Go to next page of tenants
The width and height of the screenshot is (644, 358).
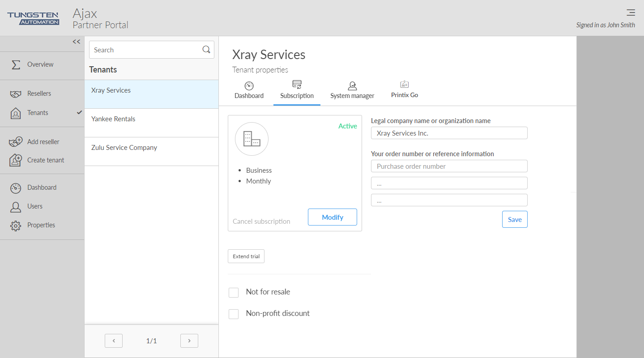[189, 341]
